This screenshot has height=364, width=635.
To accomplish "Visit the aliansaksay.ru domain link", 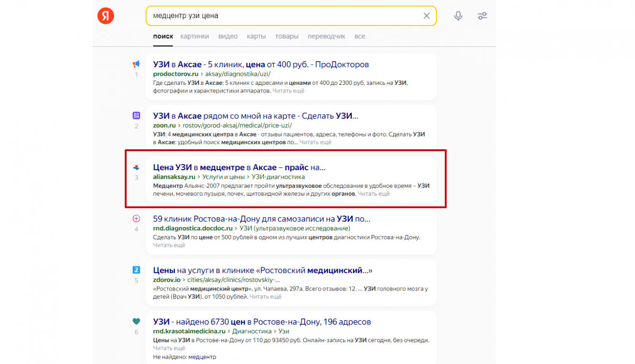I will coord(174,177).
